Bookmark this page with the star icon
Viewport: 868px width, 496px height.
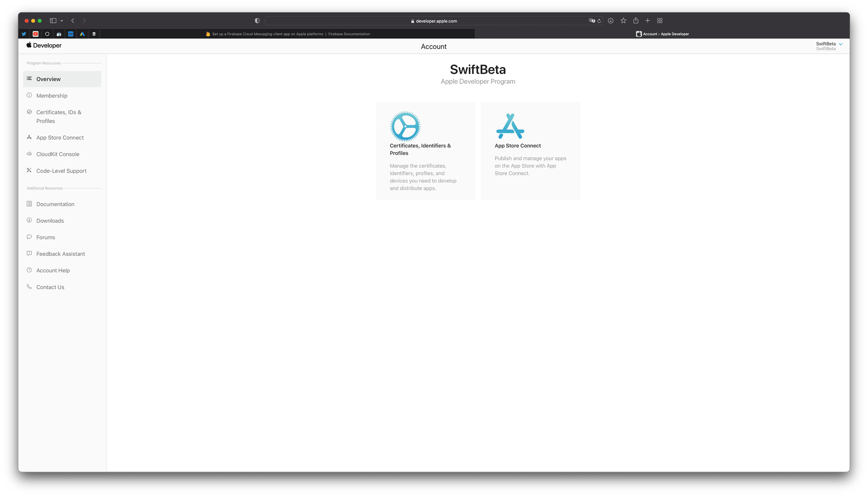[x=623, y=21]
